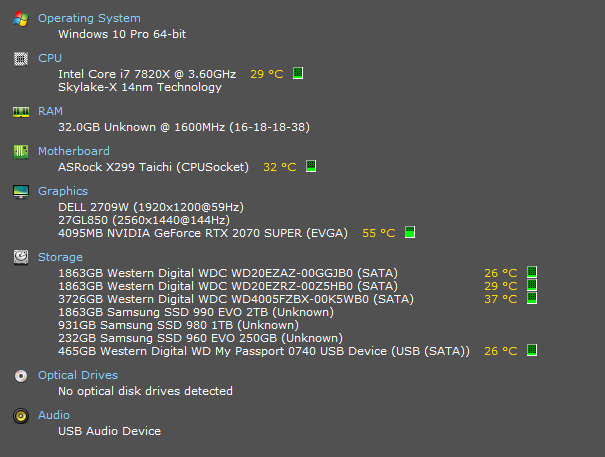Open the Storage section heading
The height and width of the screenshot is (457, 605).
tap(60, 257)
